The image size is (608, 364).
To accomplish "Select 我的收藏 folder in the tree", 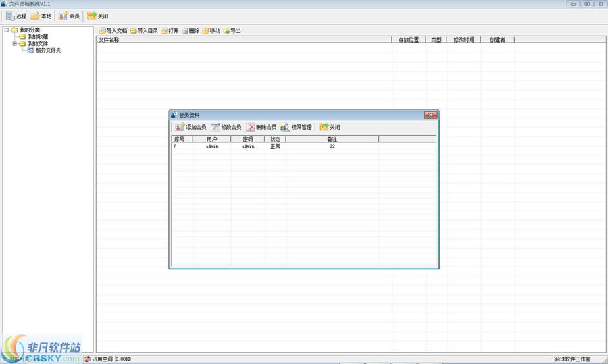I will 38,37.
